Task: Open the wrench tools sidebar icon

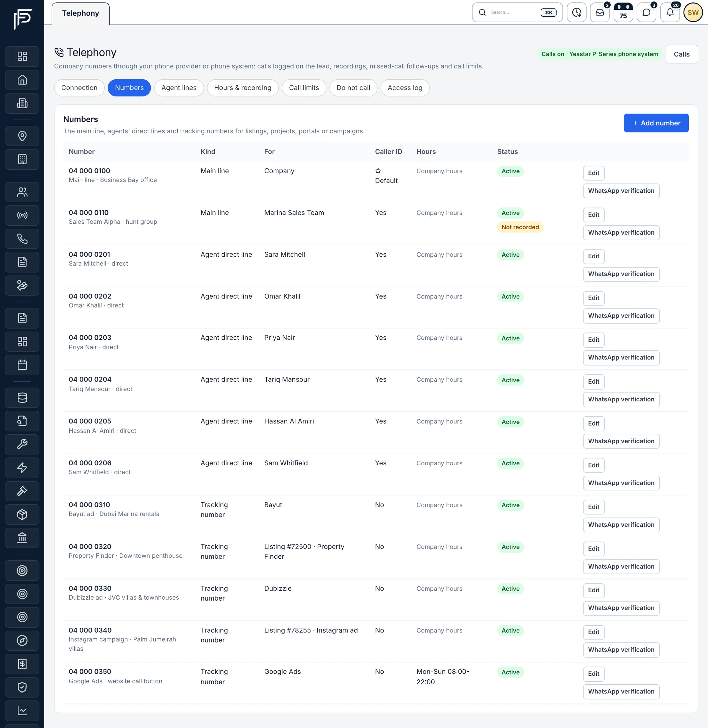Action: click(22, 444)
